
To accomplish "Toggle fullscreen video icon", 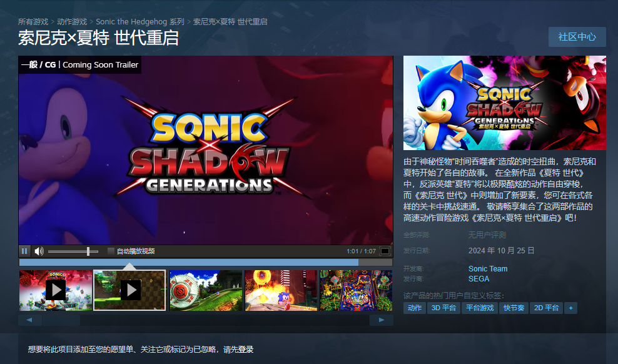I will 385,251.
